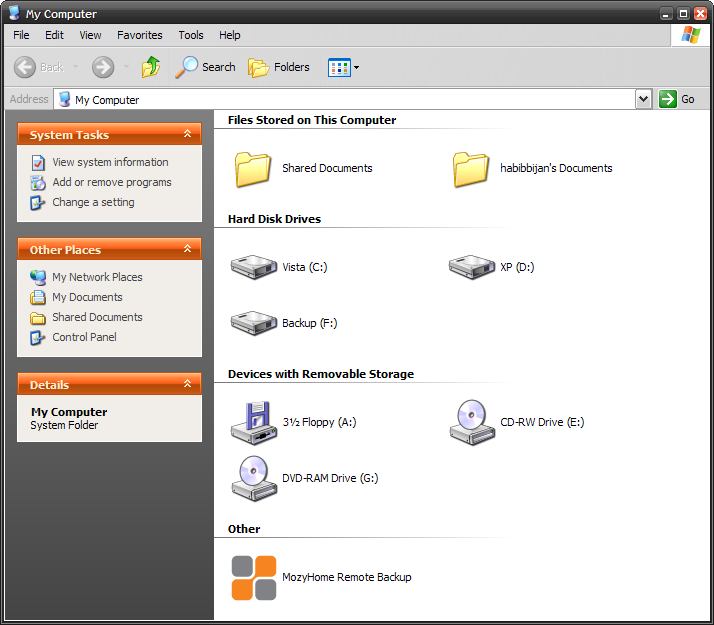Open the Edit menu

54,35
